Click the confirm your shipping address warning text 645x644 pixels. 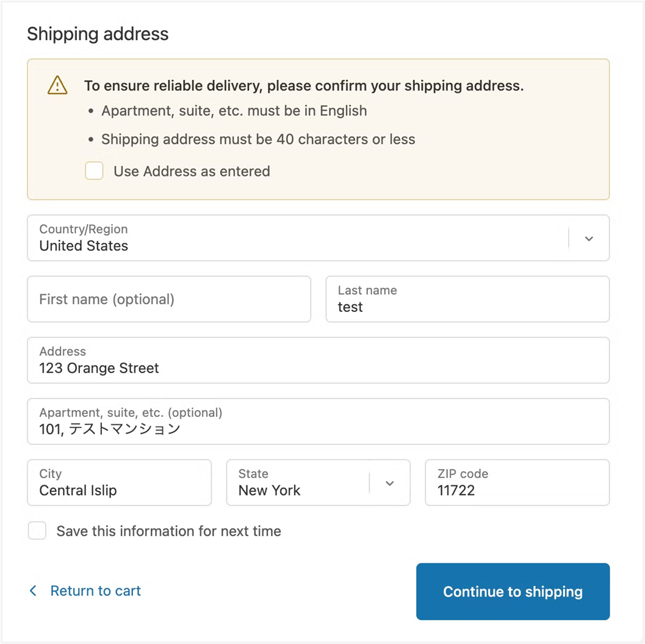tap(304, 86)
